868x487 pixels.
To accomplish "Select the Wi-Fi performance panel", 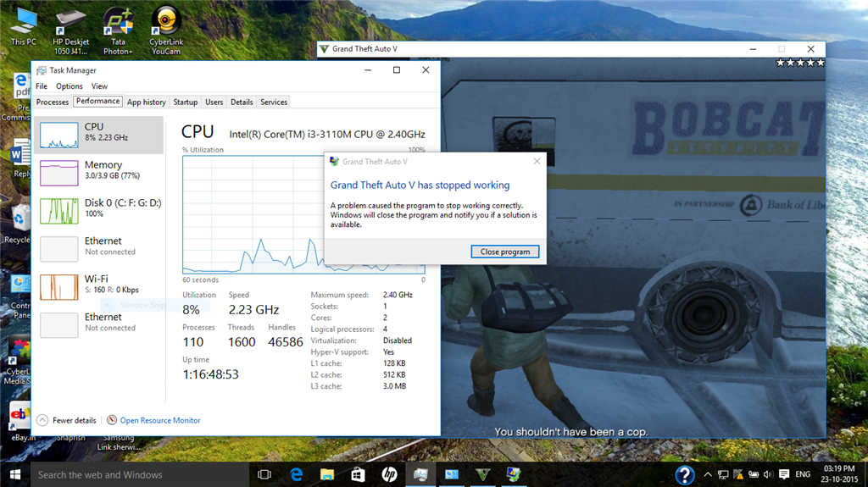I will click(x=99, y=286).
